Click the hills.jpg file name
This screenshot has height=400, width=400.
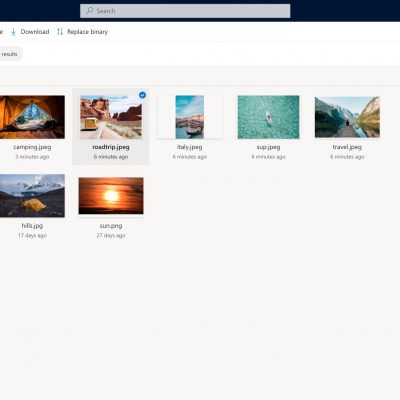(x=32, y=226)
